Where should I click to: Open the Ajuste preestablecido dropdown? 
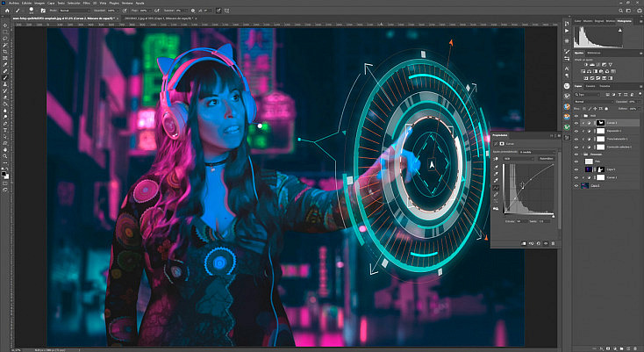[x=537, y=152]
